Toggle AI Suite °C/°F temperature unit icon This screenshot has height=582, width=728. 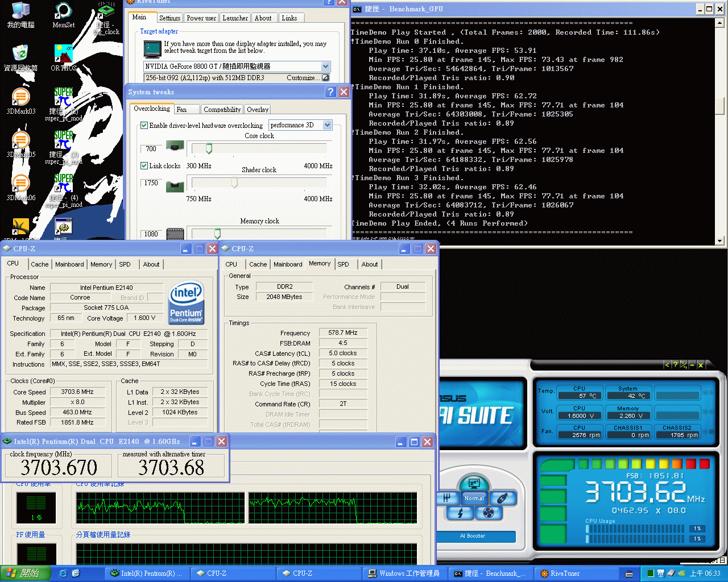point(684,365)
